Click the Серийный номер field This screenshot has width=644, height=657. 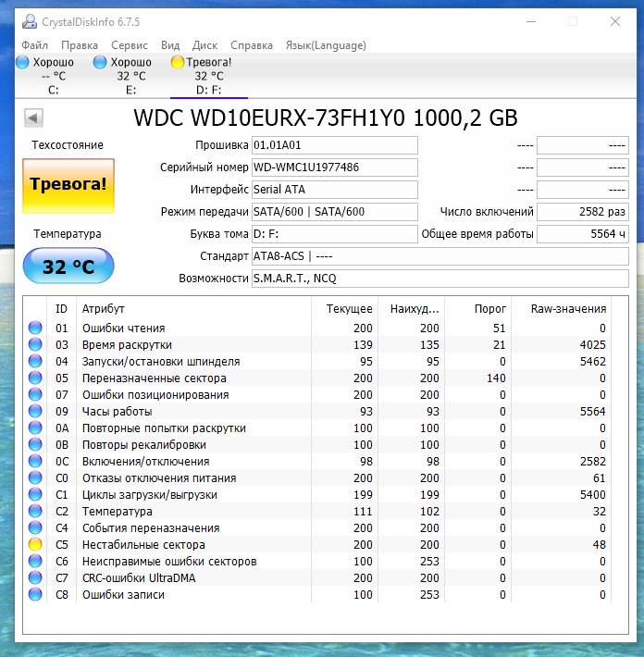(334, 167)
